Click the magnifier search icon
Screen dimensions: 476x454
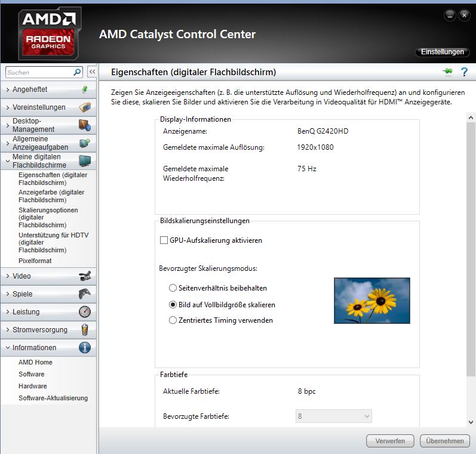click(77, 72)
